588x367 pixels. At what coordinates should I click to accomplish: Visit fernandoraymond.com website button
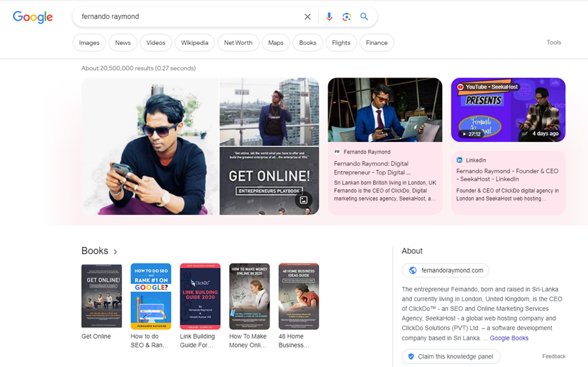(445, 270)
